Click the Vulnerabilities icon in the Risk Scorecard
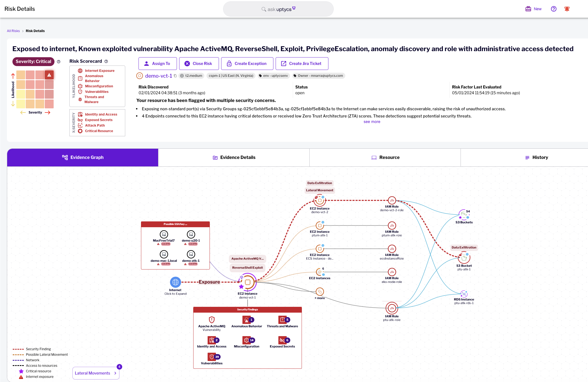The width and height of the screenshot is (588, 382). [80, 92]
